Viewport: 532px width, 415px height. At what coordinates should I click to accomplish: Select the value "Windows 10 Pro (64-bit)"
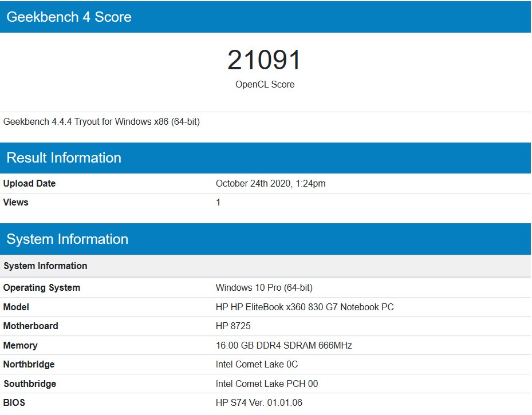265,288
